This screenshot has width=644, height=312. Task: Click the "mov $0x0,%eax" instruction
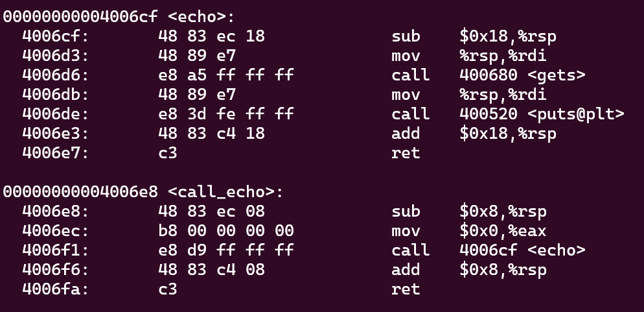pos(468,231)
